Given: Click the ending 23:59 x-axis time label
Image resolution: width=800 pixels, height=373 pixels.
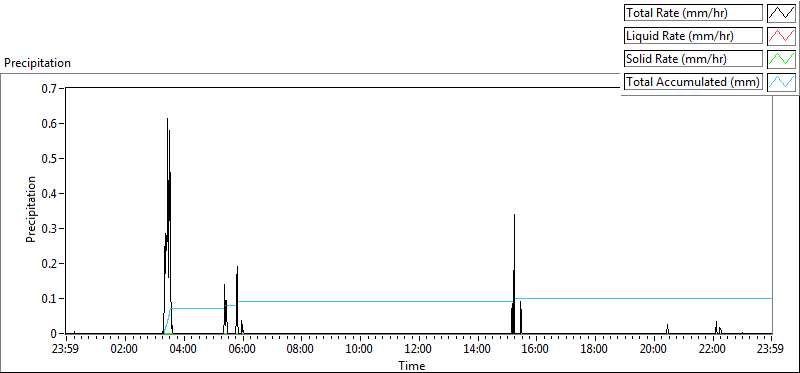Looking at the screenshot, I should [x=771, y=350].
